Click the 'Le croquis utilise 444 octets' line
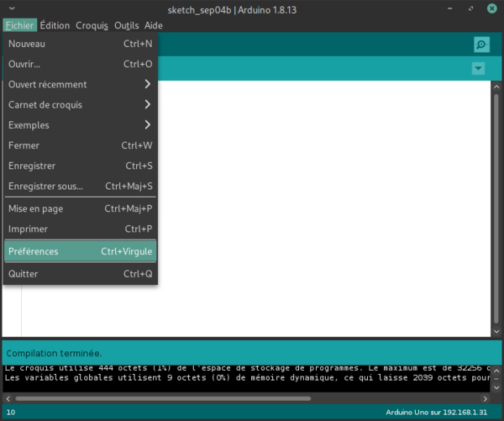 click(247, 368)
